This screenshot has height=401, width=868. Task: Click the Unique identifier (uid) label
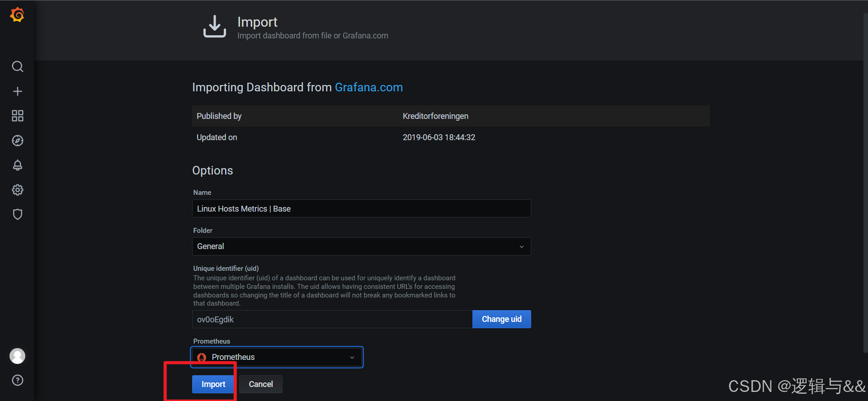[226, 269]
